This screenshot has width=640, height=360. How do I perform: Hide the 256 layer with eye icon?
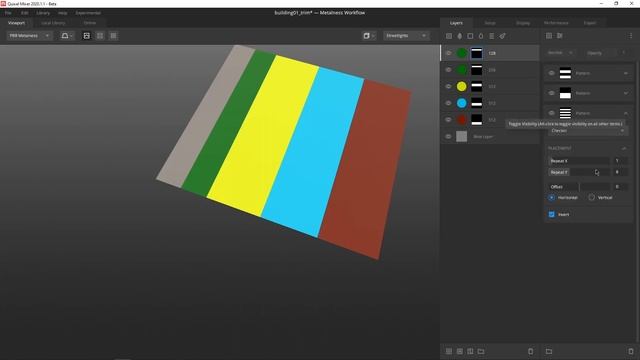449,70
